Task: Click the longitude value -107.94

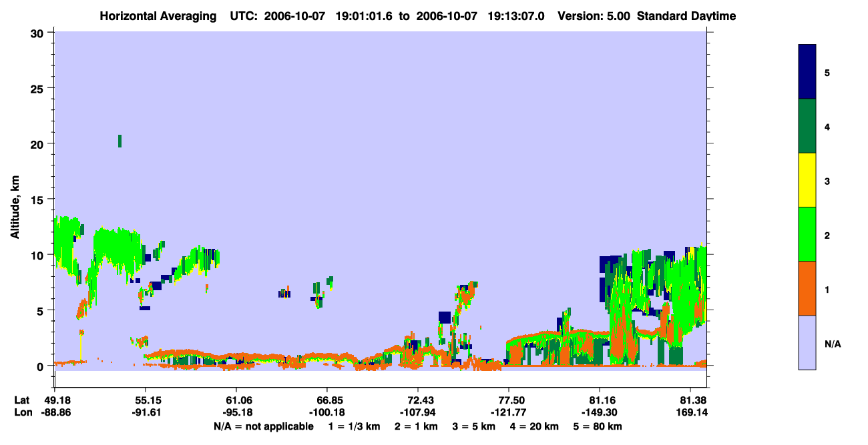Action: (418, 412)
